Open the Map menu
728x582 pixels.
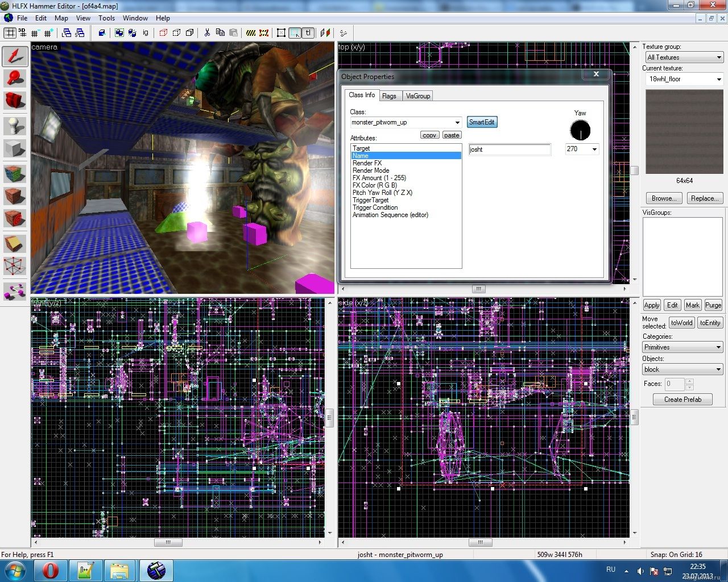point(61,18)
